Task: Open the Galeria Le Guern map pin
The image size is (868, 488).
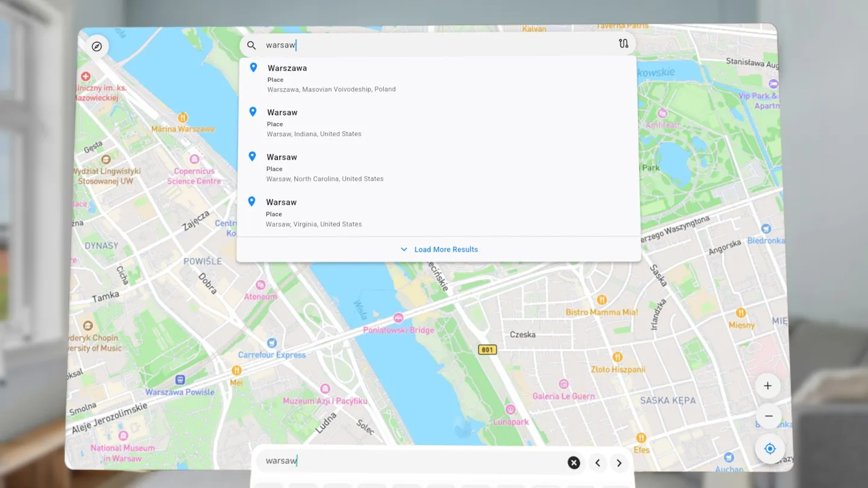Action: [564, 384]
